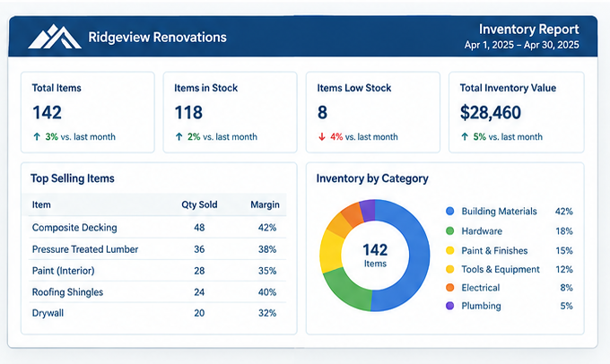The width and height of the screenshot is (610, 364).
Task: Click the Margin column header
Action: 265,204
